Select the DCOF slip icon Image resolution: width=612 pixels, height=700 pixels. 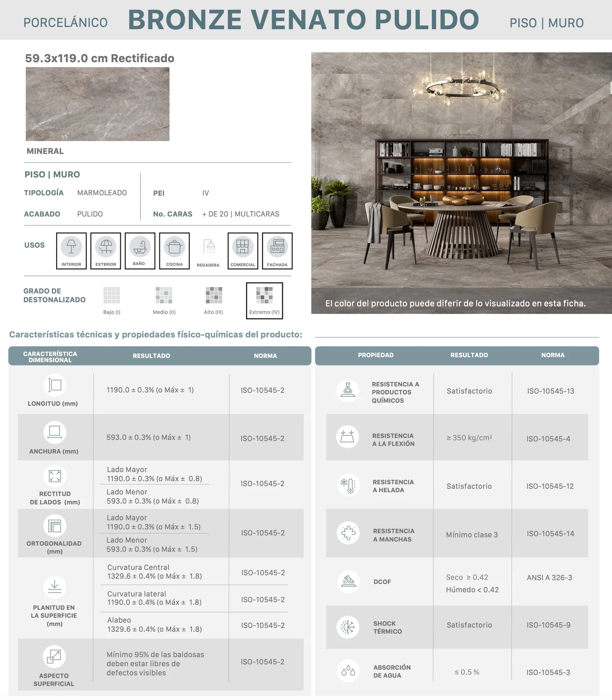click(348, 581)
